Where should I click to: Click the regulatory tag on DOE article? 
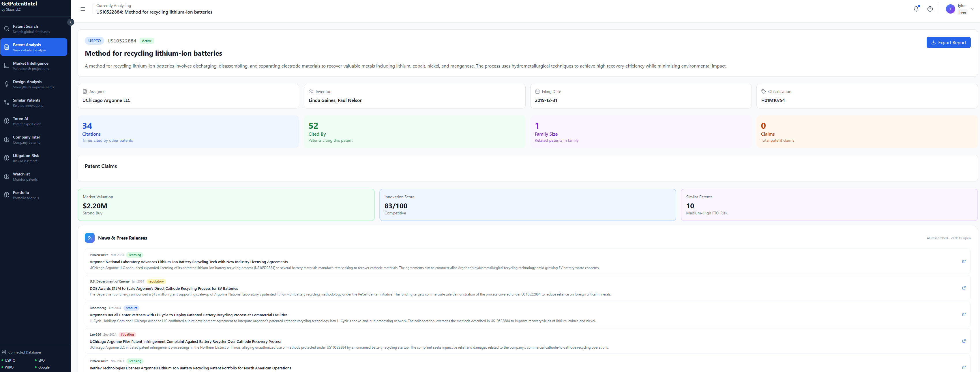click(x=156, y=281)
